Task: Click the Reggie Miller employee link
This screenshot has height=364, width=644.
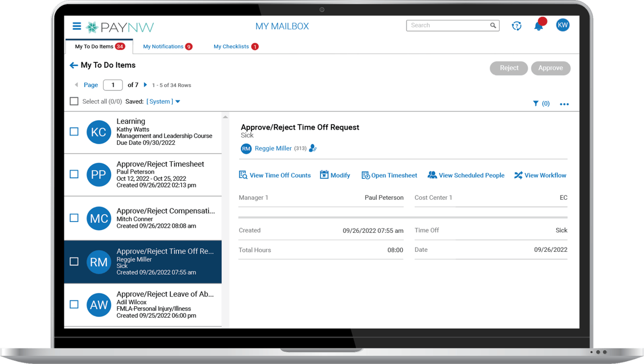Action: [x=274, y=149]
